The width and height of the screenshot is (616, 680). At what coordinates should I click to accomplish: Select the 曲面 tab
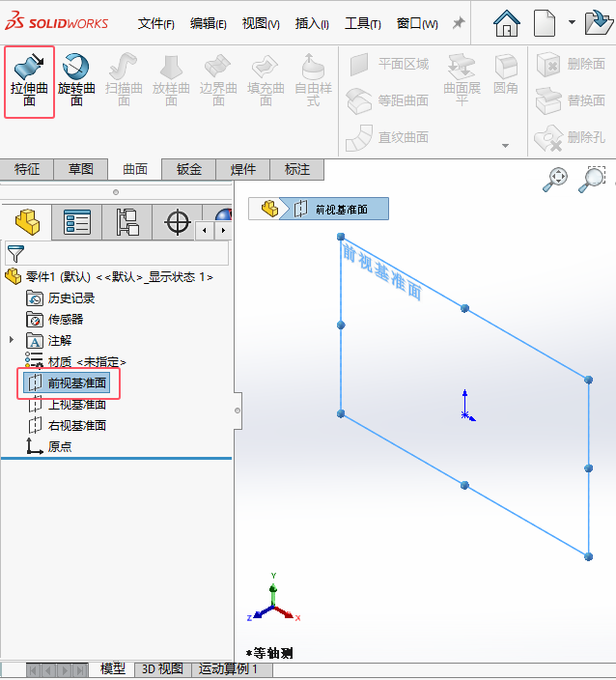click(x=135, y=169)
